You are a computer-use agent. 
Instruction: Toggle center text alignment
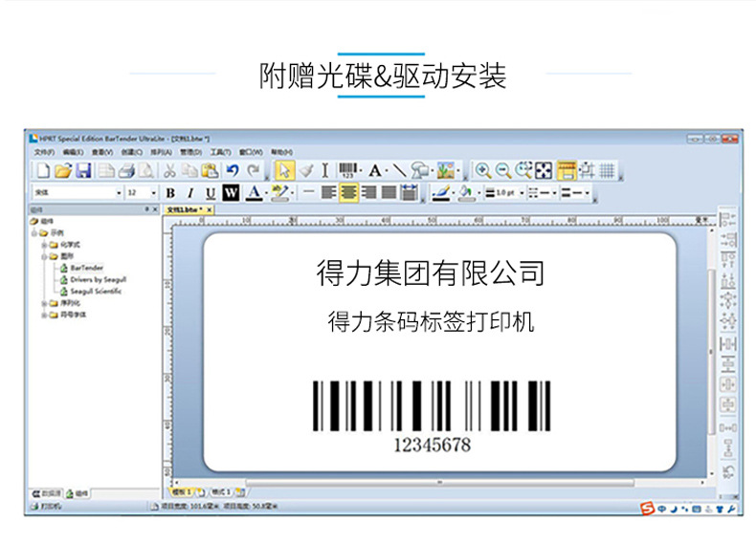click(x=348, y=193)
